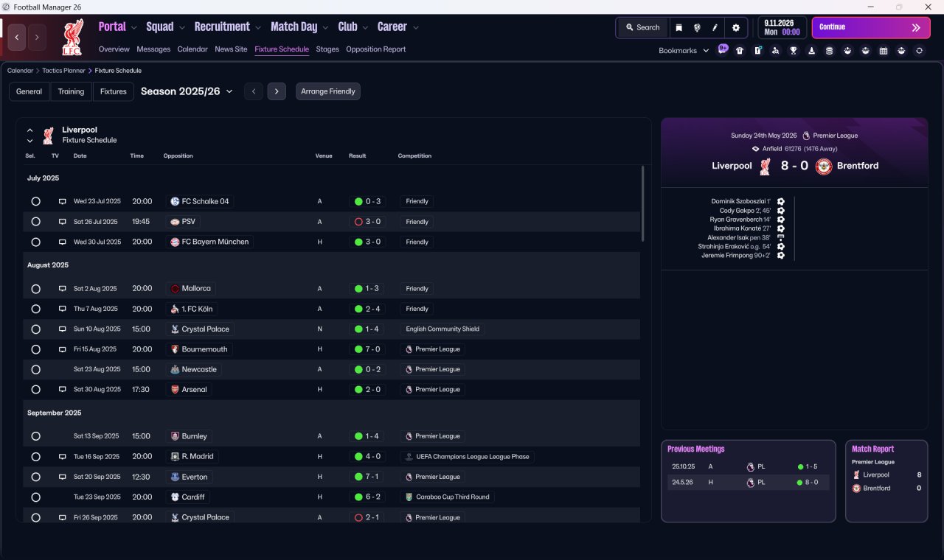Open the Opposition Report tab
Screen dimensions: 944x560
(x=376, y=49)
